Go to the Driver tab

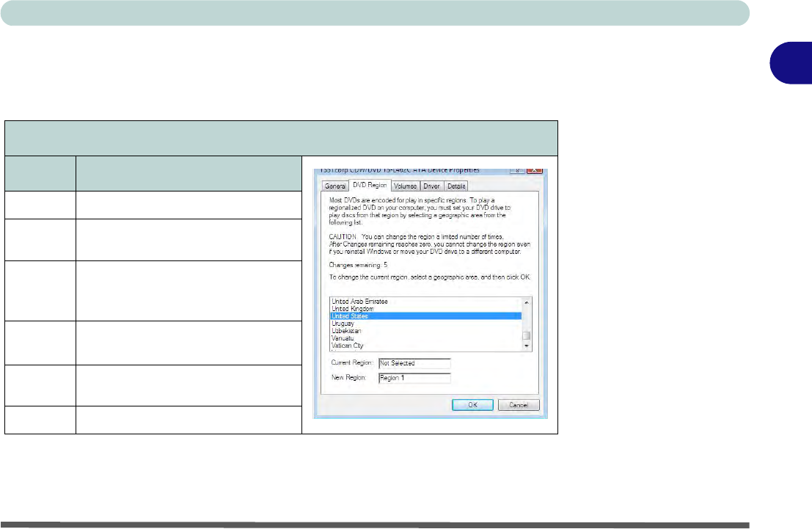point(431,186)
